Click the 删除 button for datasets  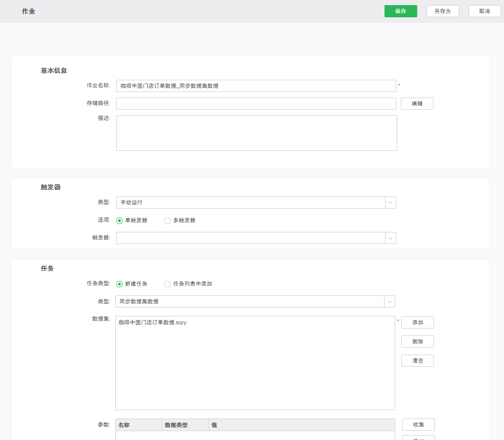coord(417,342)
